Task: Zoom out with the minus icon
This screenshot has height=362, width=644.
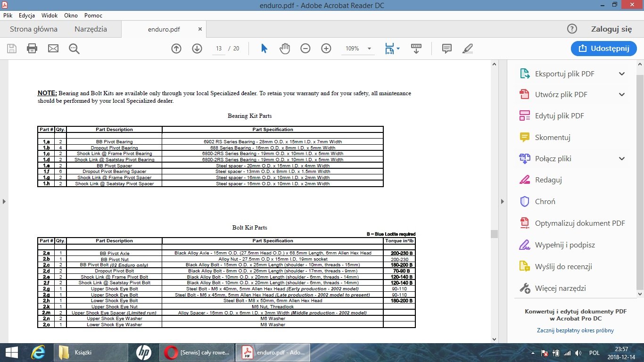Action: 305,48
